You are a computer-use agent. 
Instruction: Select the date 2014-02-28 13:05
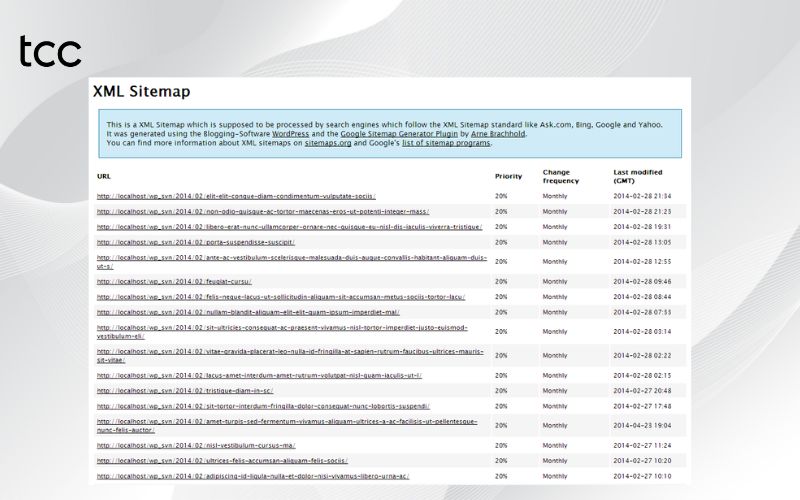click(642, 242)
